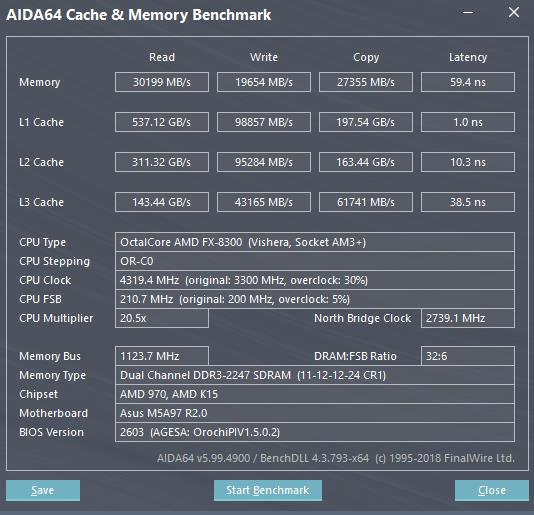This screenshot has height=515, width=534.
Task: Click the CPU Type field showing FX-8300
Action: pyautogui.click(x=315, y=242)
